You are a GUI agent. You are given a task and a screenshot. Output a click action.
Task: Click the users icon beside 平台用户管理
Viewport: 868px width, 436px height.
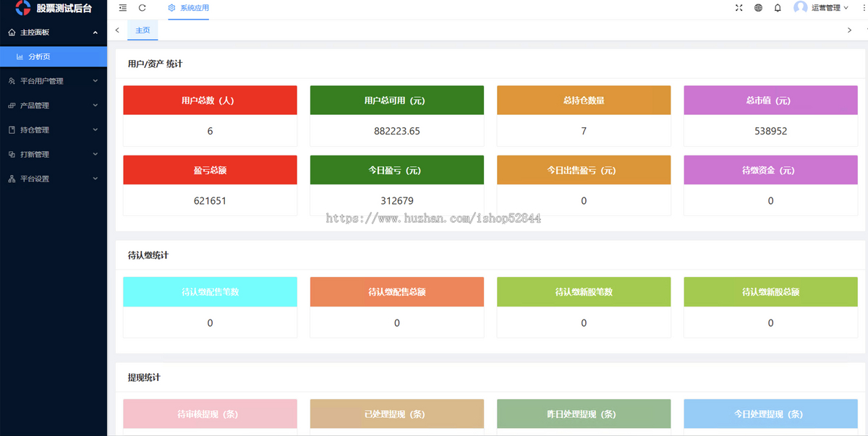[12, 81]
